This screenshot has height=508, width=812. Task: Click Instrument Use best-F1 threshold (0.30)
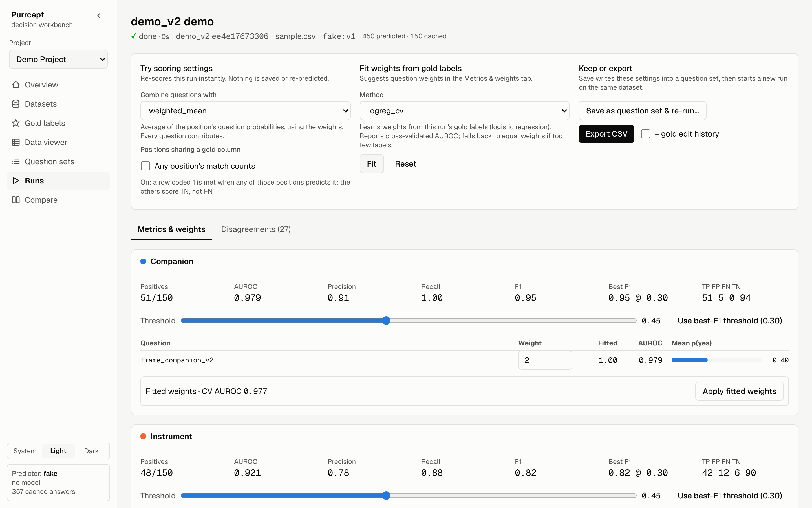click(x=730, y=496)
